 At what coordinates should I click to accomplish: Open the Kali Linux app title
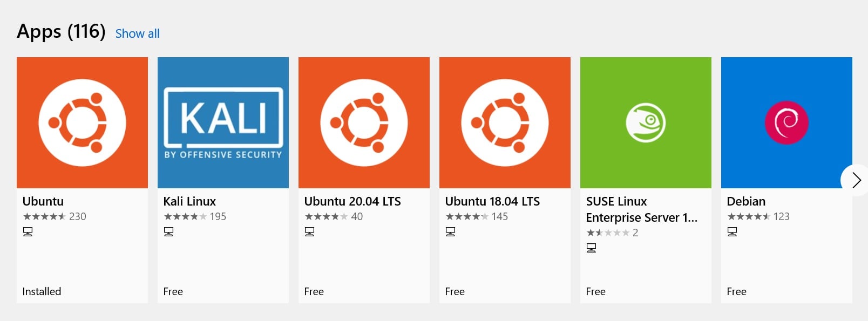click(x=189, y=201)
